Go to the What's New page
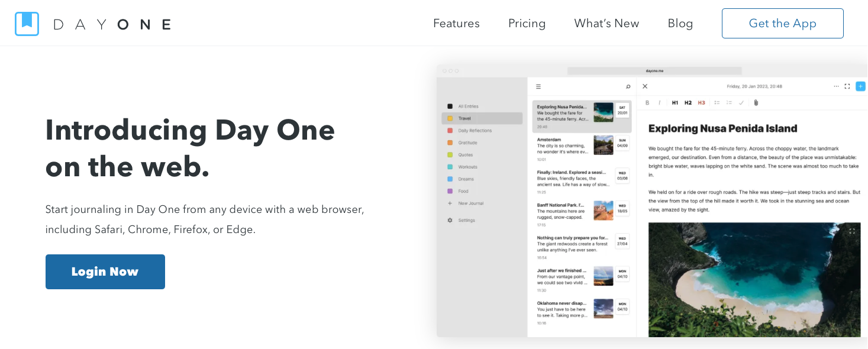 pos(606,23)
